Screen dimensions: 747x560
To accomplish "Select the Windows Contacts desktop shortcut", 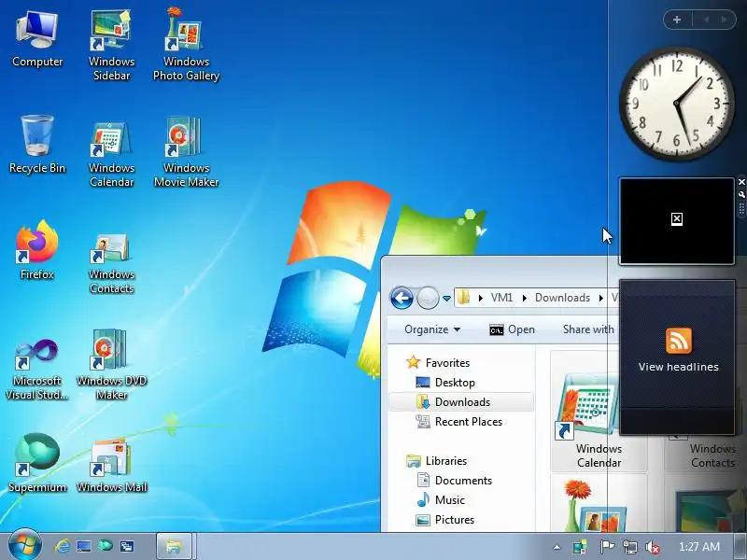I will point(111,263).
